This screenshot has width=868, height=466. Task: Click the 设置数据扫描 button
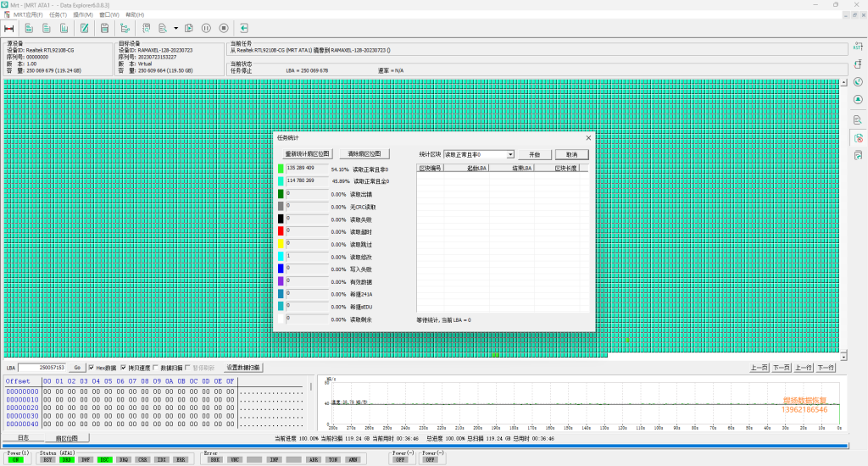point(243,368)
